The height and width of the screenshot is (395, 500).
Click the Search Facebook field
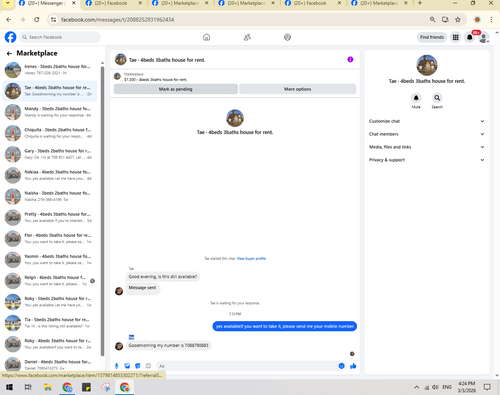(60, 37)
